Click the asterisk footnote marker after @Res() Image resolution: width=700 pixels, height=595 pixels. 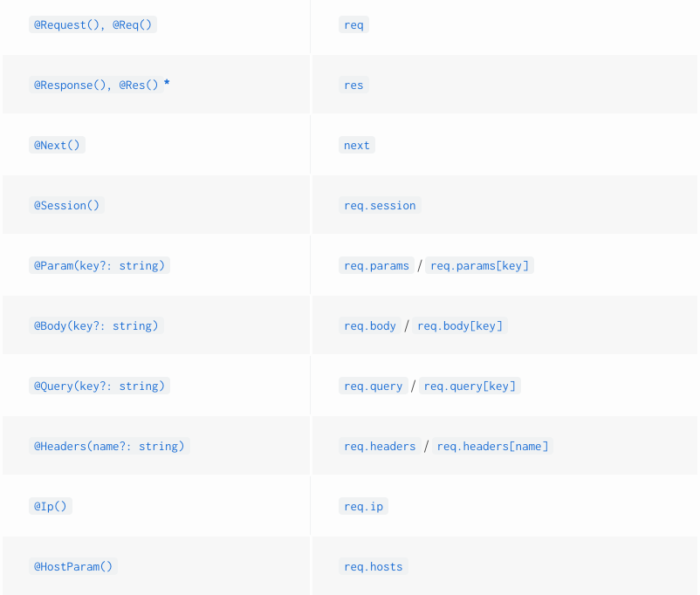click(167, 84)
